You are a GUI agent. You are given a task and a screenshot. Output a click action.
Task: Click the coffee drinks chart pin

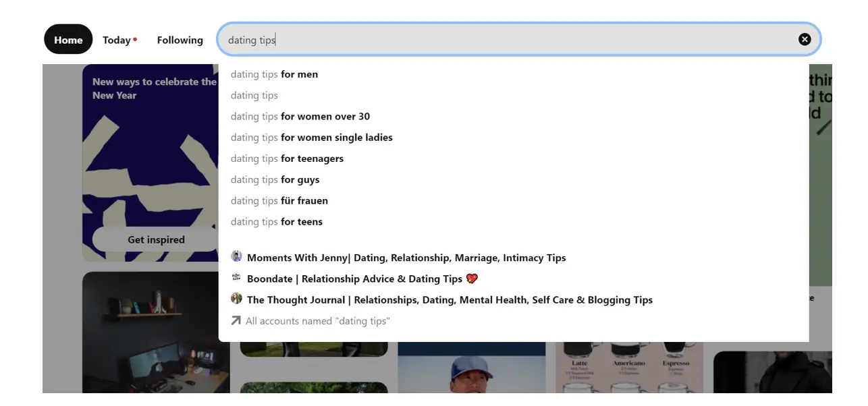pos(628,368)
